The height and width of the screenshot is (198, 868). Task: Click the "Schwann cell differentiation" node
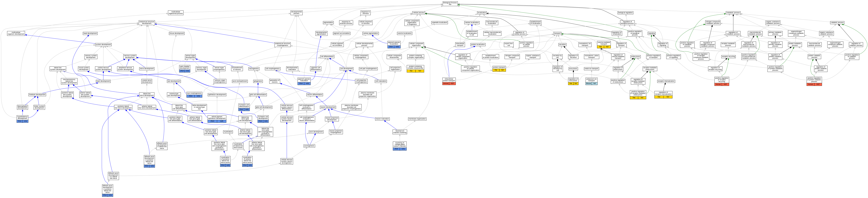(x=244, y=107)
